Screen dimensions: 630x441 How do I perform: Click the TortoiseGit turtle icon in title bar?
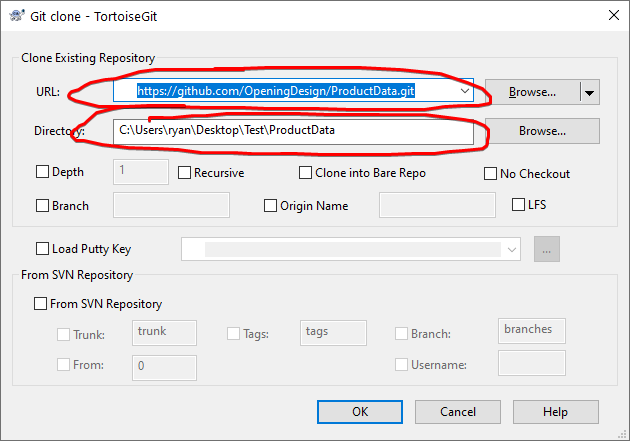16,16
